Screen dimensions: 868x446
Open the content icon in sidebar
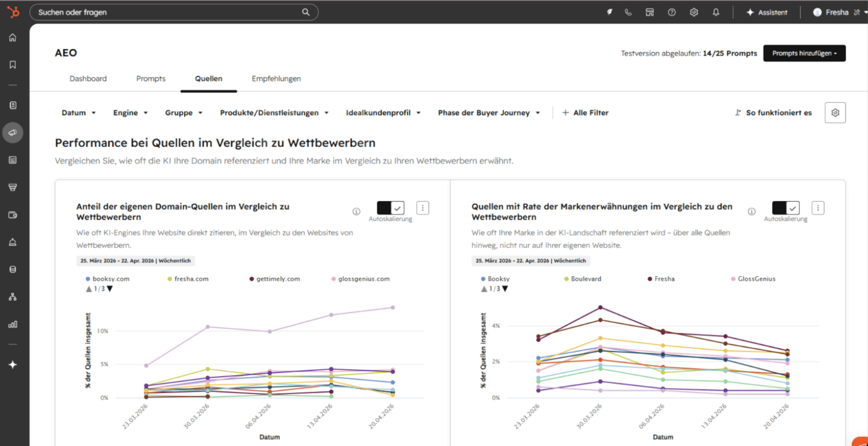pyautogui.click(x=12, y=160)
